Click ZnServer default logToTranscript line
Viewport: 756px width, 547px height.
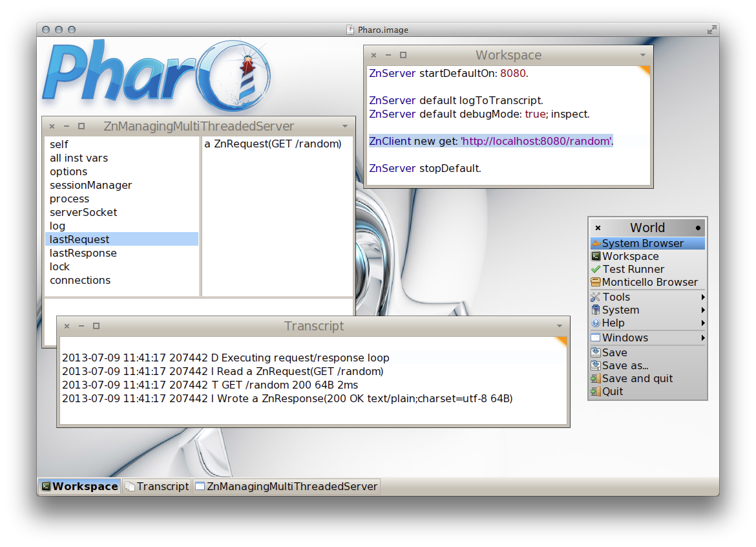[x=456, y=100]
